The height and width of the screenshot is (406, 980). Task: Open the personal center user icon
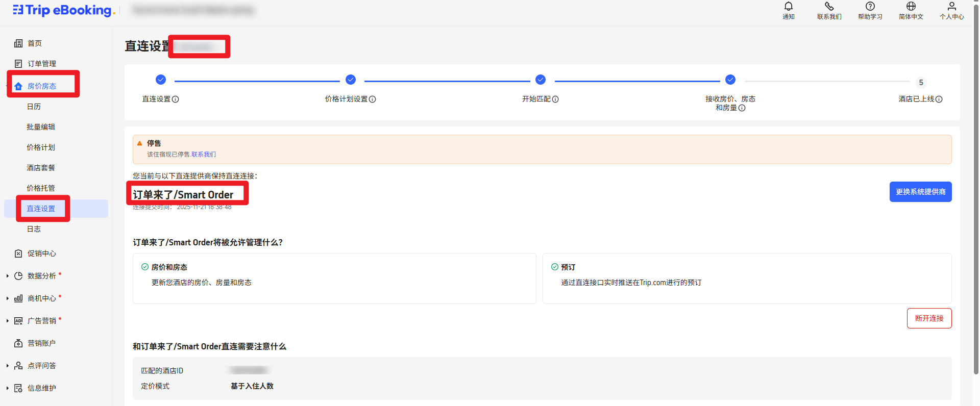point(951,7)
